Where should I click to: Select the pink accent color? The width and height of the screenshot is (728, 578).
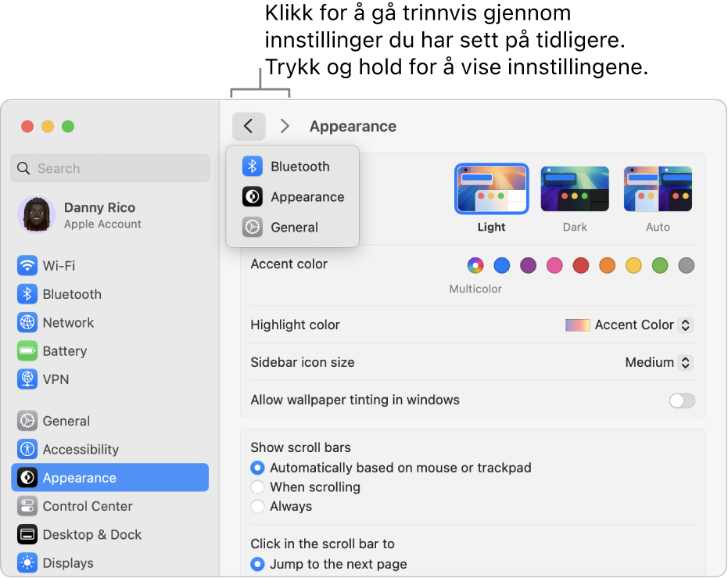(554, 266)
